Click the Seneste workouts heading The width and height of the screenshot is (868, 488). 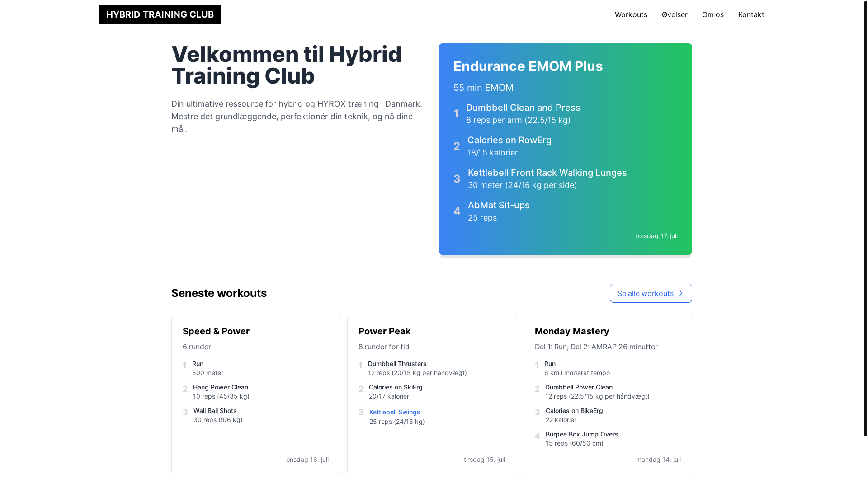pos(219,293)
